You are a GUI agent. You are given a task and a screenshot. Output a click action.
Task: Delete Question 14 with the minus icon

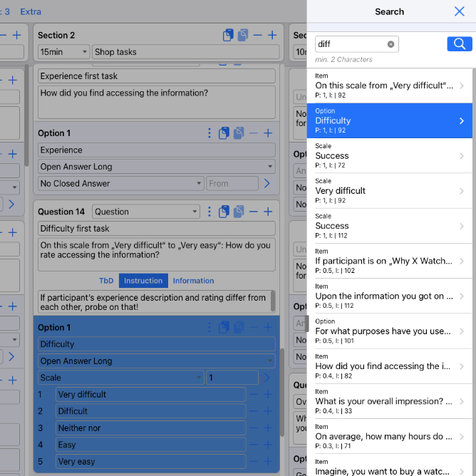click(x=253, y=212)
